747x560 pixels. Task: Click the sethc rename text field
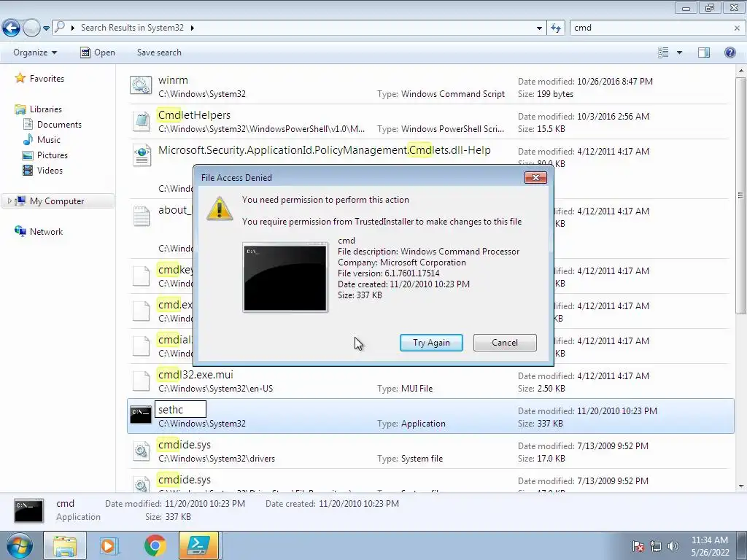(181, 410)
